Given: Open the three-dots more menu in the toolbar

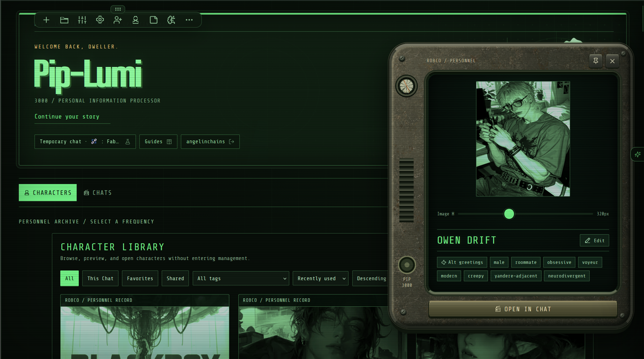Looking at the screenshot, I should coord(189,20).
